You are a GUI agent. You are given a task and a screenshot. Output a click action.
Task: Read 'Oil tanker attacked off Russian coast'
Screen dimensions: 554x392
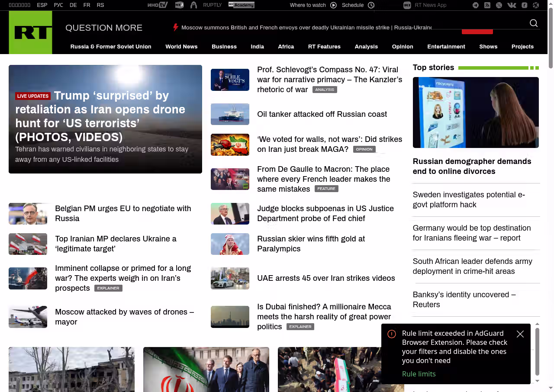point(322,114)
